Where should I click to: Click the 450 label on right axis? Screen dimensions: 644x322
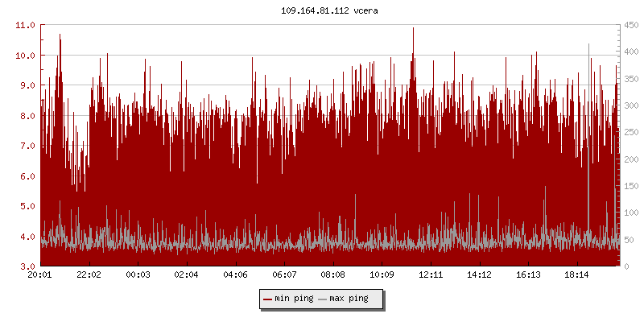click(630, 25)
